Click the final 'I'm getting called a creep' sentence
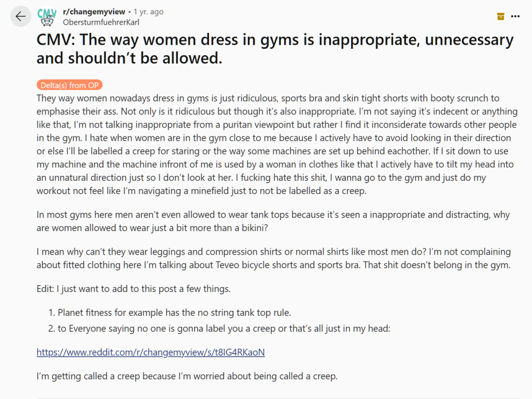Viewport: 532px width, 399px height. (x=187, y=376)
